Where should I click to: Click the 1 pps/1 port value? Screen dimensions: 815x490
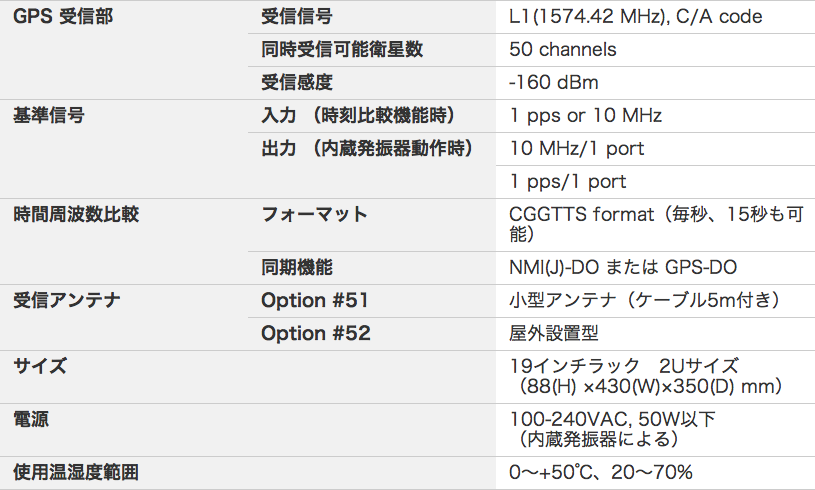(568, 181)
